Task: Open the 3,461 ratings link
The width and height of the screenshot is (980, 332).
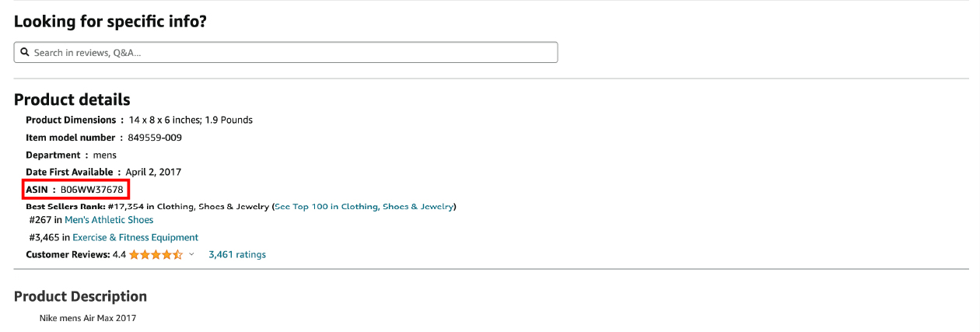Action: tap(237, 254)
